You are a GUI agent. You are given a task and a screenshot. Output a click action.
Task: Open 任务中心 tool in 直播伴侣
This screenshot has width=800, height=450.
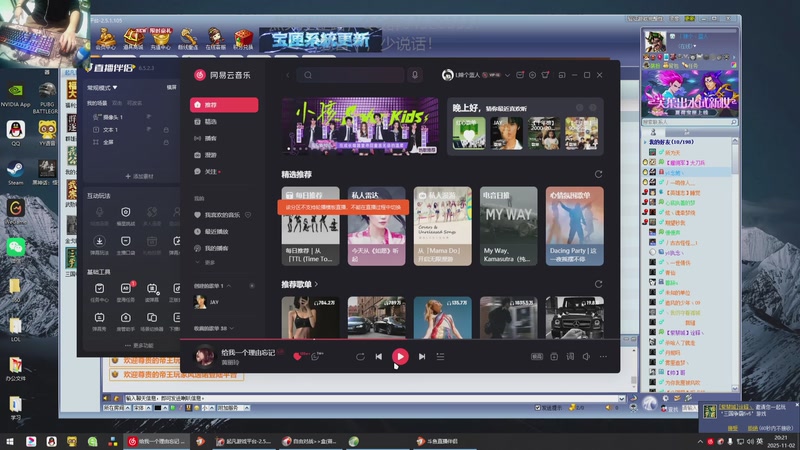click(x=99, y=293)
